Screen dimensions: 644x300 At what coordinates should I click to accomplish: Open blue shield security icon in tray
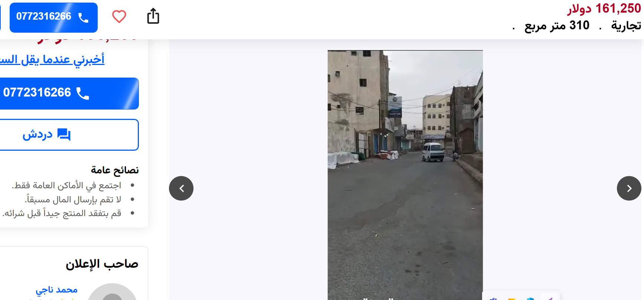point(530,298)
